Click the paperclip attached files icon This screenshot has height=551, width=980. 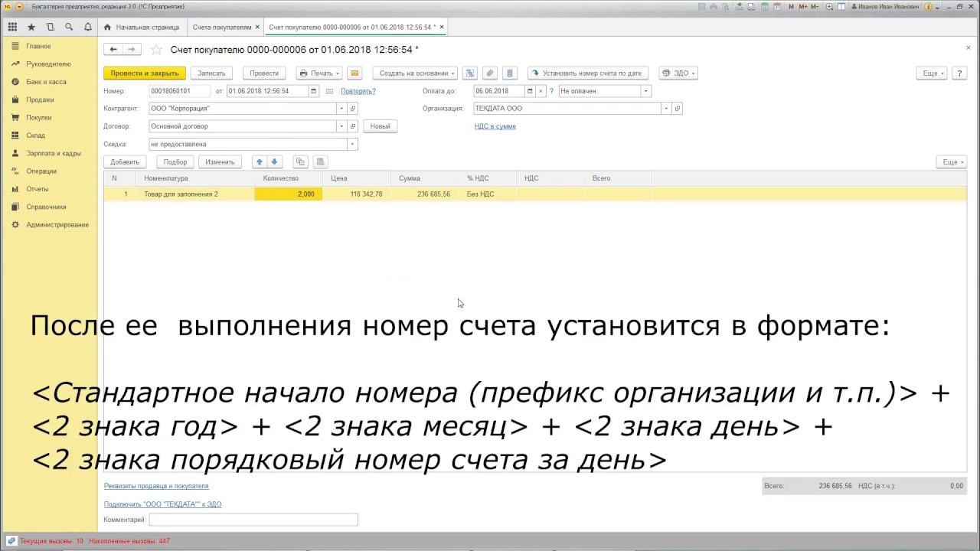pyautogui.click(x=490, y=73)
